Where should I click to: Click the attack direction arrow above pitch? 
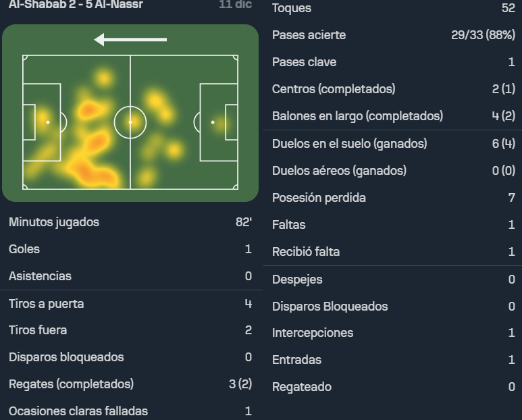(x=130, y=40)
